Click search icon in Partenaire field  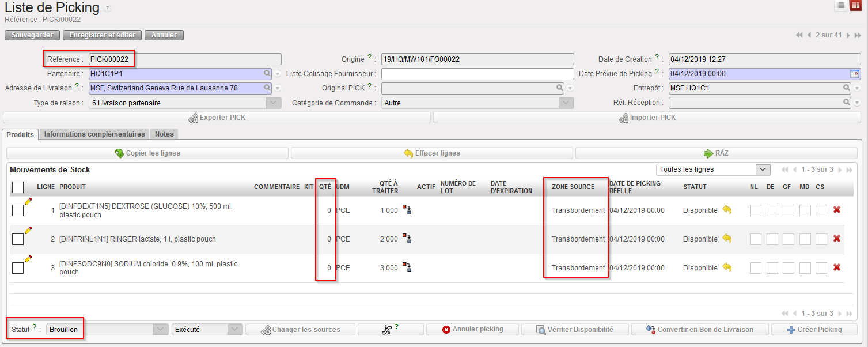click(267, 74)
